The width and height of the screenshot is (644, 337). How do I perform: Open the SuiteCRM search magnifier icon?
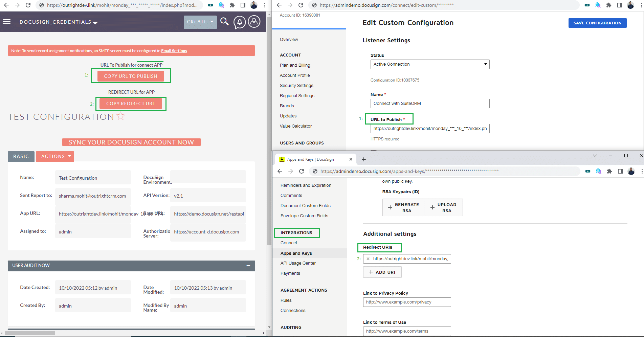click(224, 22)
